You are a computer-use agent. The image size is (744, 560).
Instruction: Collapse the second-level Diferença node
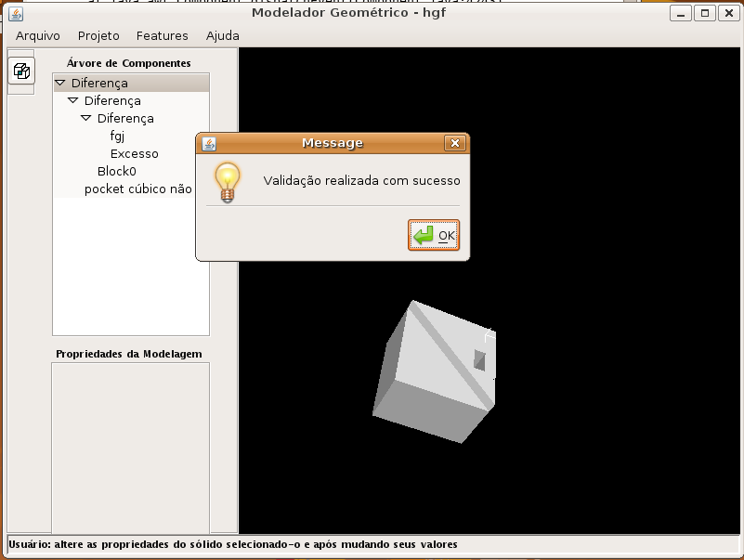(x=73, y=100)
